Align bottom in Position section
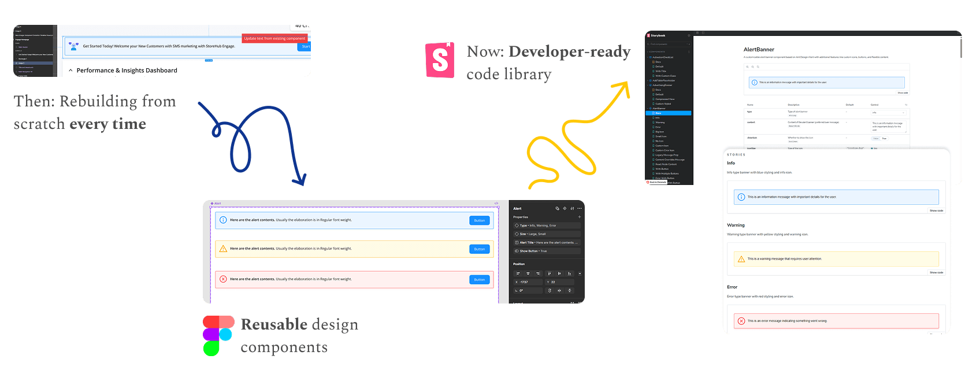 tap(569, 273)
